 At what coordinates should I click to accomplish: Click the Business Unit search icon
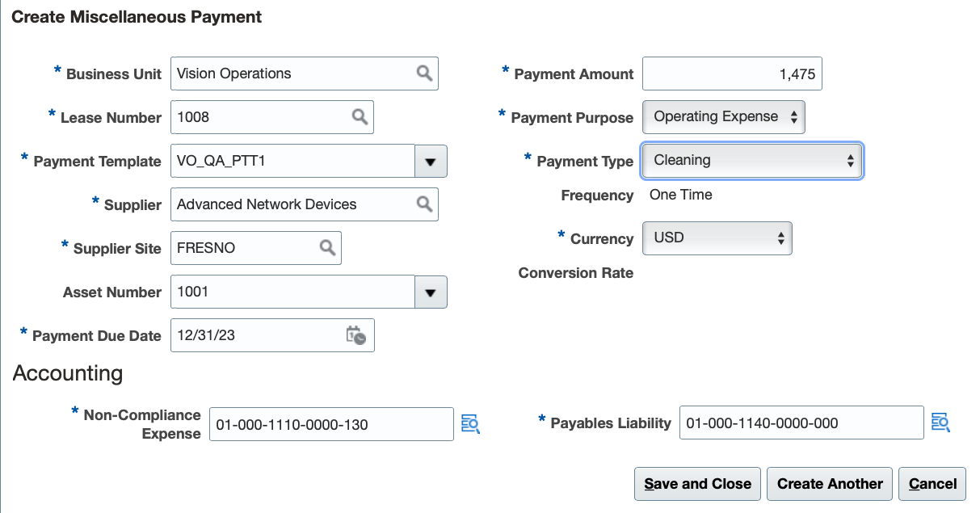tap(424, 74)
